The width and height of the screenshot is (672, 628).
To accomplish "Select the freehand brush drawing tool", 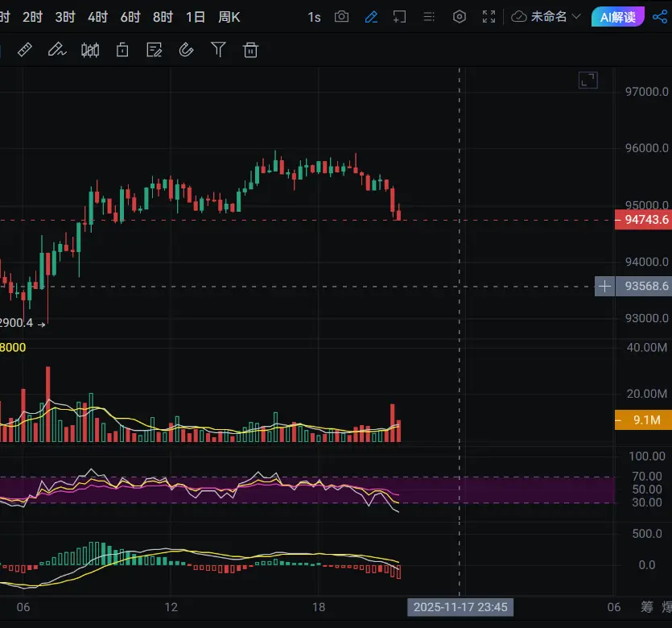I will coord(57,50).
